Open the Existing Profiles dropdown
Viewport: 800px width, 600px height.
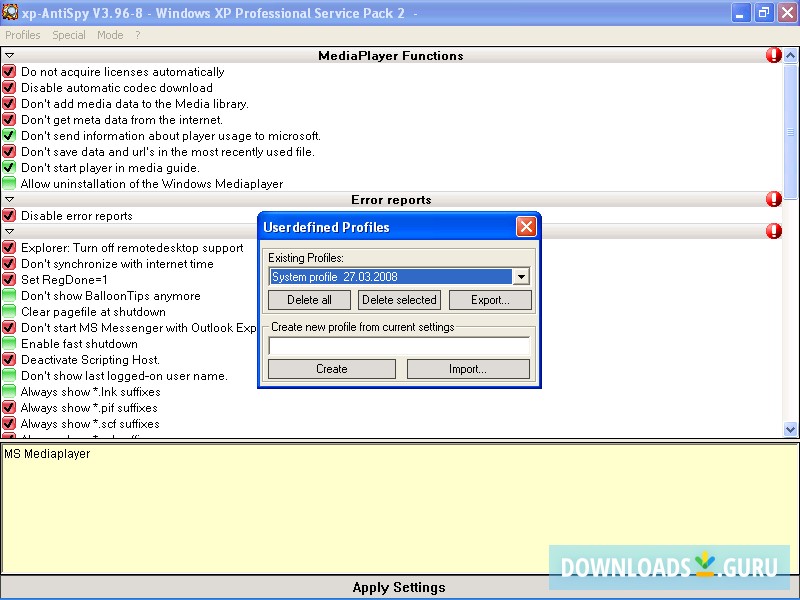click(522, 276)
